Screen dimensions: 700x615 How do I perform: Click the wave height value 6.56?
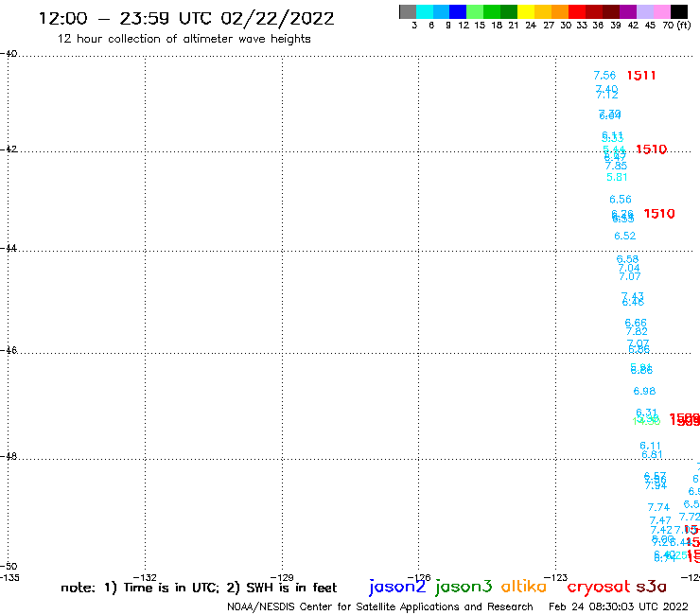tap(621, 200)
